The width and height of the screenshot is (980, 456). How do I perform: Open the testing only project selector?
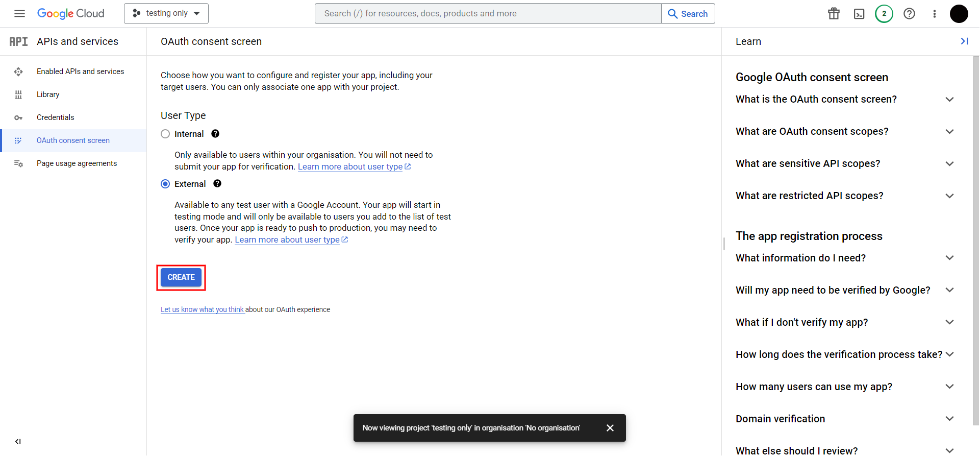coord(166,13)
